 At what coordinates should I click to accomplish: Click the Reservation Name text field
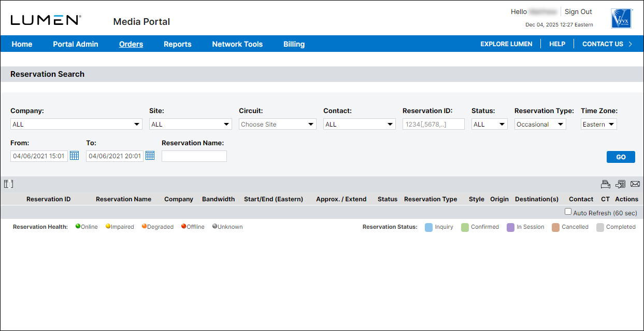click(194, 156)
